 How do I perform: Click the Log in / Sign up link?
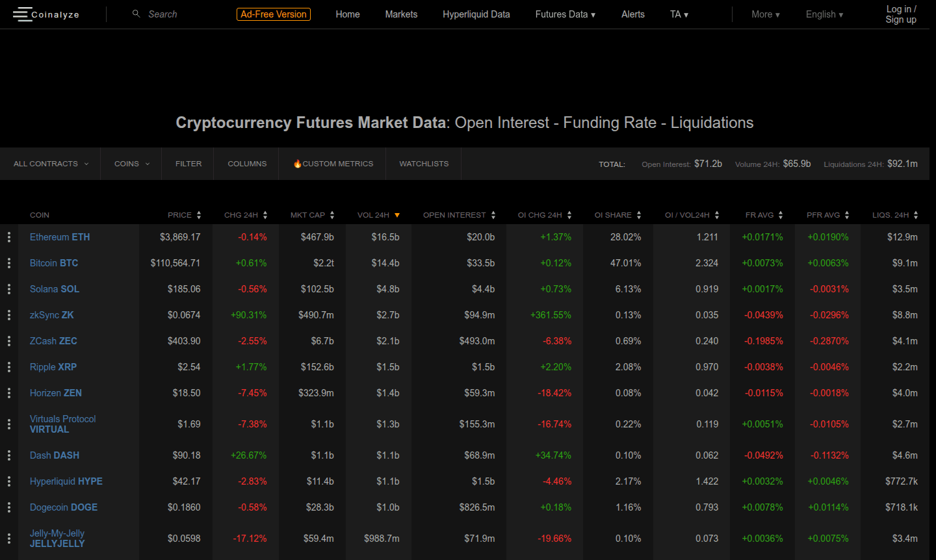pyautogui.click(x=900, y=14)
